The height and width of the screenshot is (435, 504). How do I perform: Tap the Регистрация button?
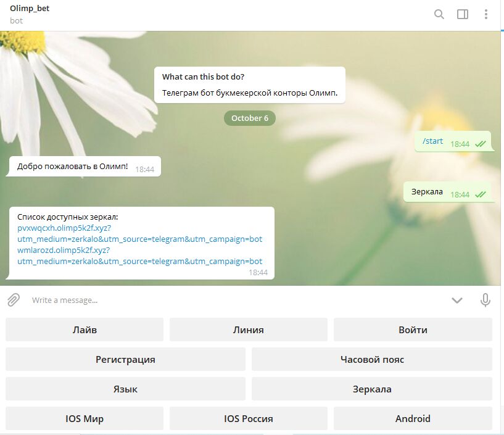[125, 359]
